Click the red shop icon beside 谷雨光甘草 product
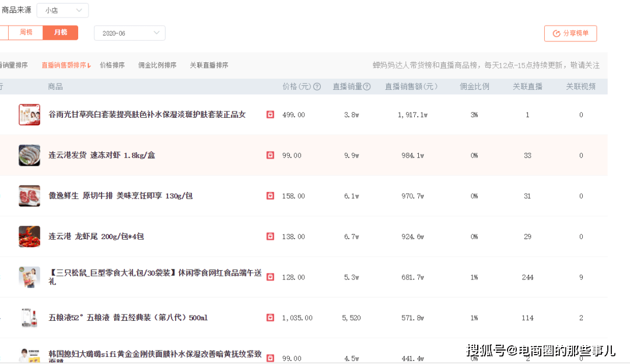630x364 pixels. pyautogui.click(x=270, y=115)
